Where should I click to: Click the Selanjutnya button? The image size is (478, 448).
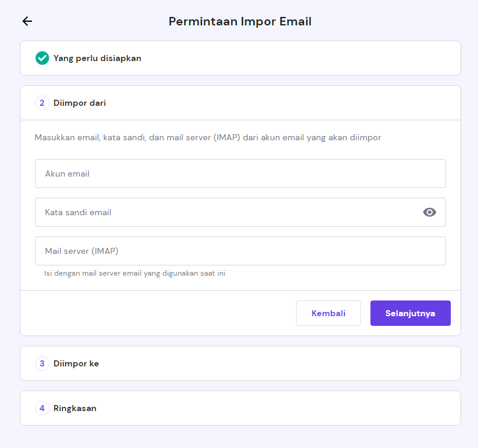click(410, 313)
